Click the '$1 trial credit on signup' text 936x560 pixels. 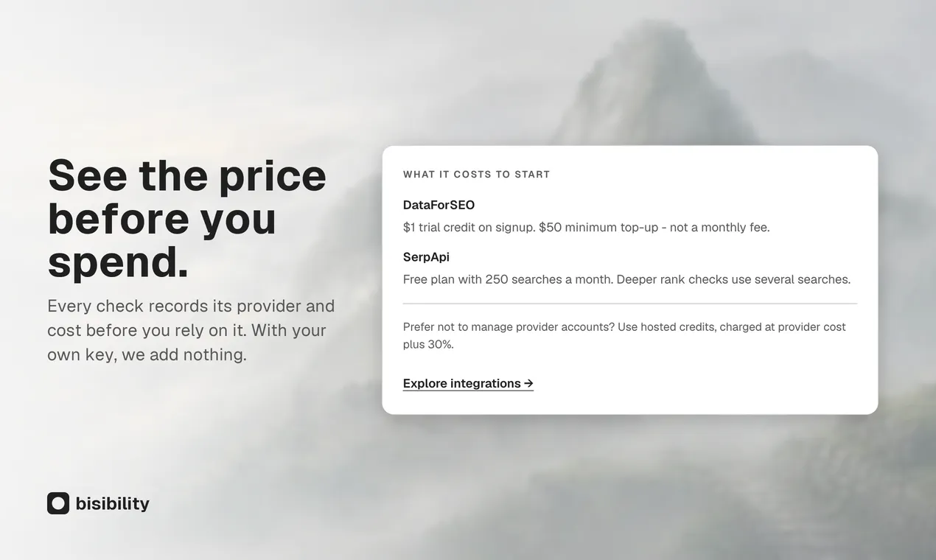pos(469,227)
